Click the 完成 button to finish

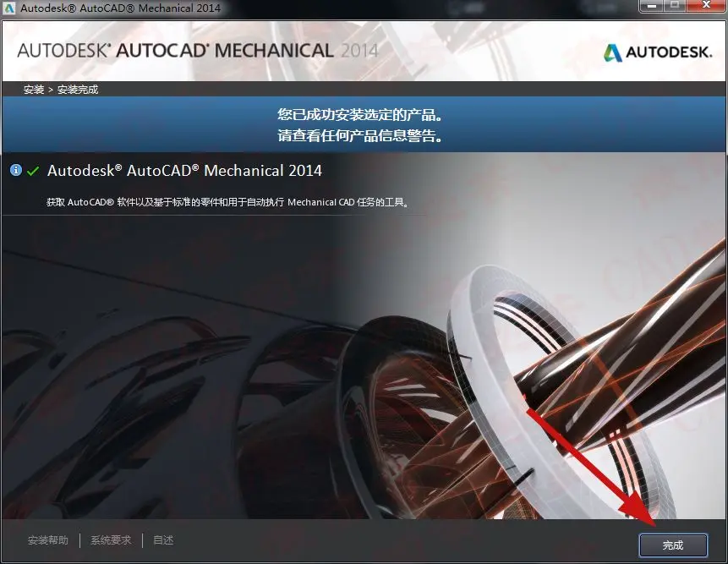(x=673, y=545)
